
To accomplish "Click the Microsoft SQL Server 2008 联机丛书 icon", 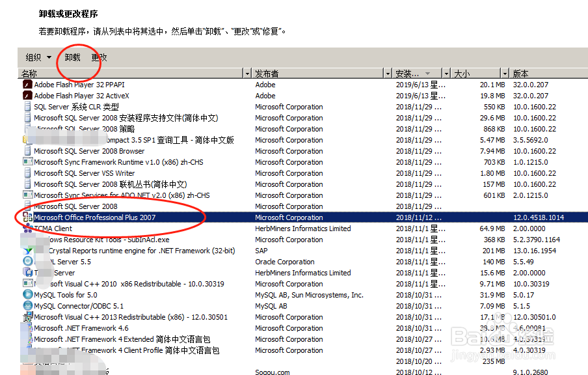I will pyautogui.click(x=27, y=184).
